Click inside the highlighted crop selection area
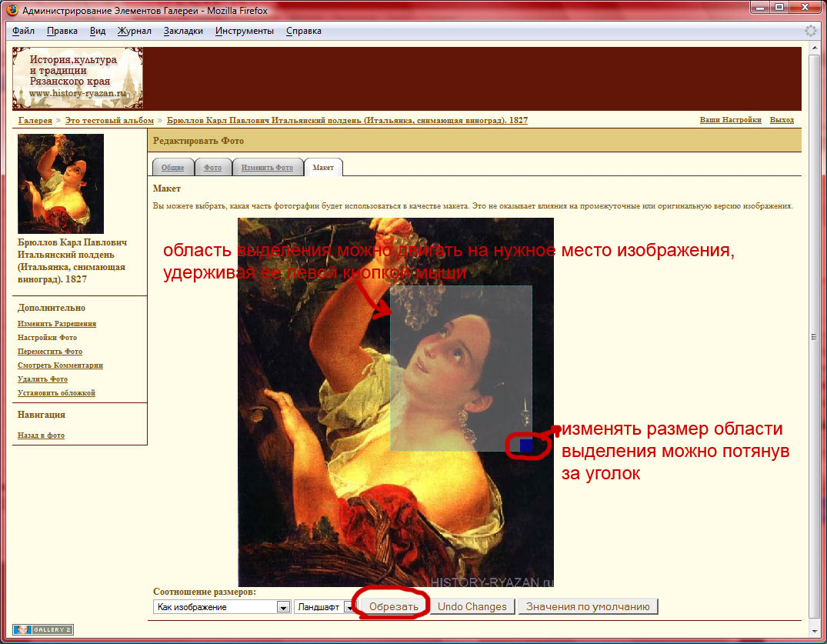The width and height of the screenshot is (827, 644). click(461, 368)
